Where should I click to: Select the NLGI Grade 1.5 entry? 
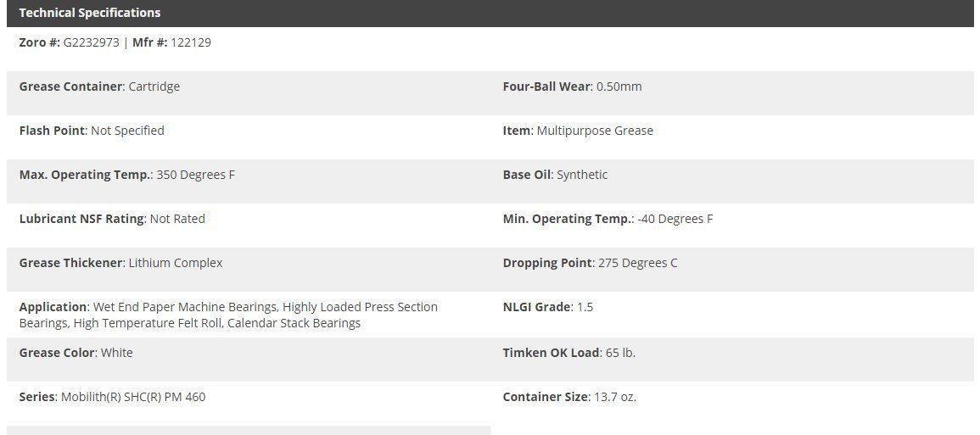click(x=547, y=307)
